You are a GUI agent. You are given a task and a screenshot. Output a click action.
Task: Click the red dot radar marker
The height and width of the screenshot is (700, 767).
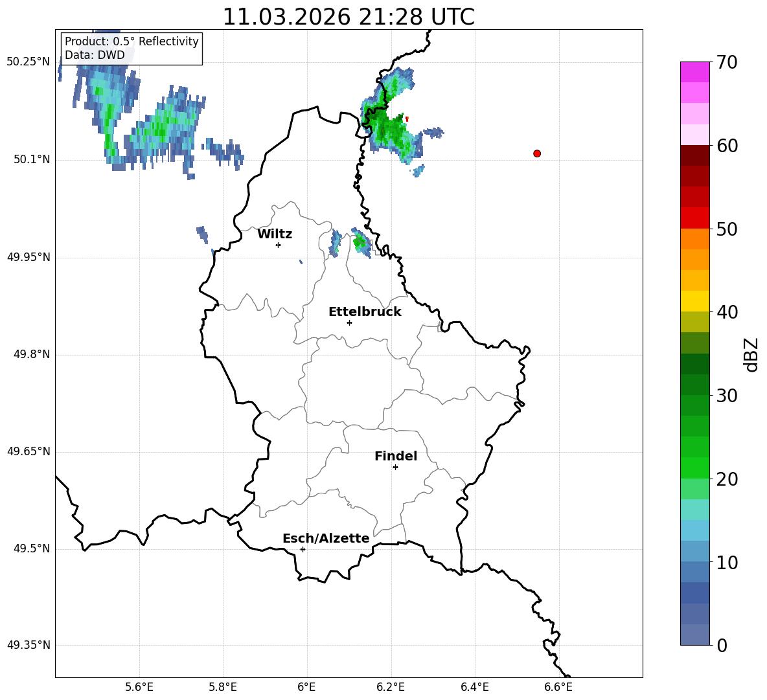click(537, 153)
